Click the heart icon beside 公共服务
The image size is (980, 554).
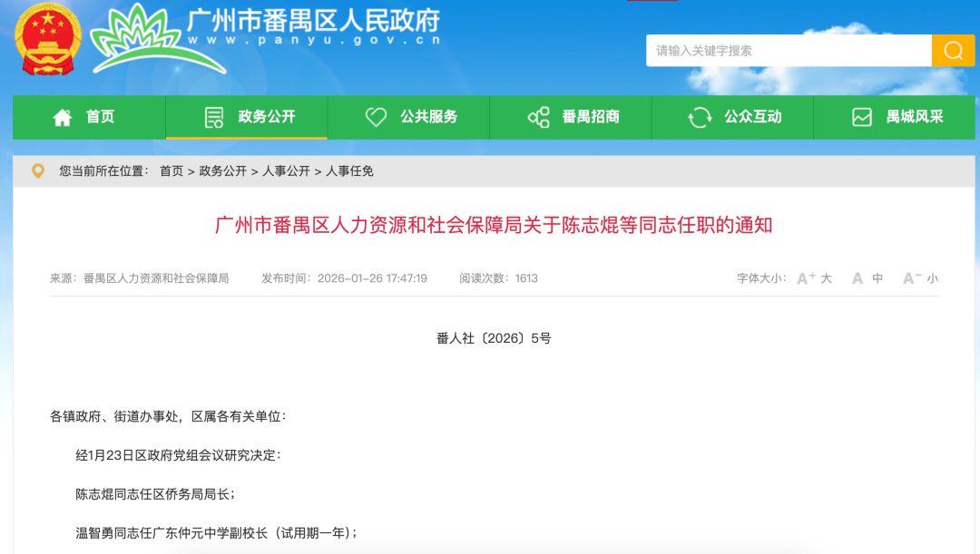(x=376, y=117)
